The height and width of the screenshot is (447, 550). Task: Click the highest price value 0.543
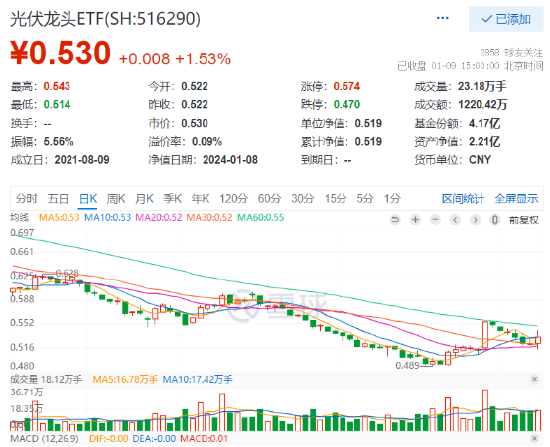[x=57, y=86]
